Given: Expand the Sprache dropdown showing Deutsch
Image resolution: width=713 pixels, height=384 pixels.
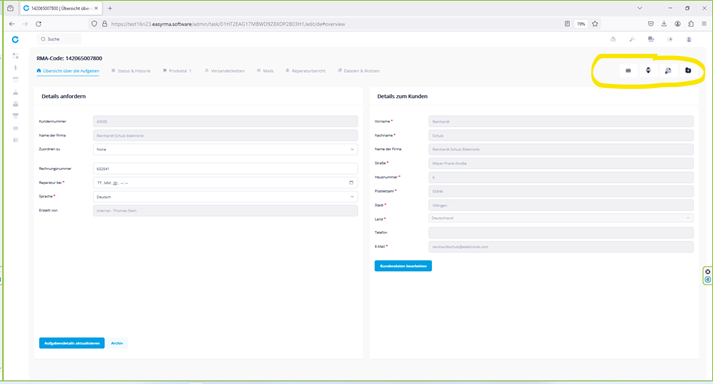Looking at the screenshot, I should point(225,197).
